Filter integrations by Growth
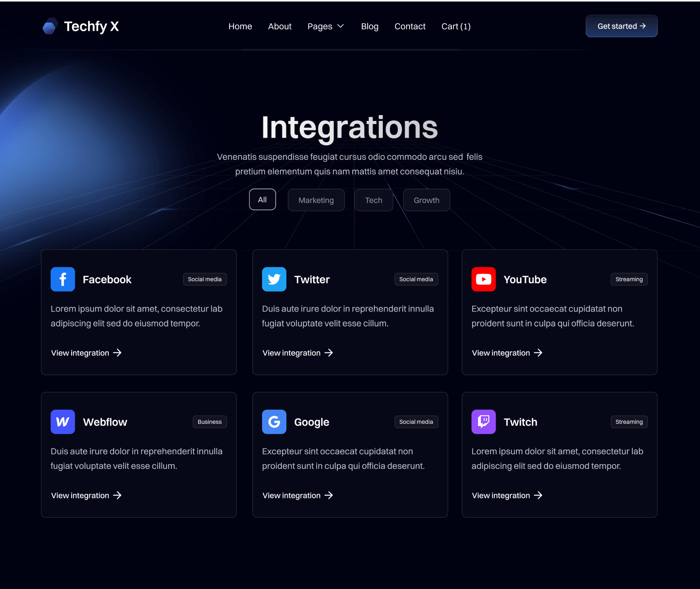The width and height of the screenshot is (700, 589). click(x=426, y=200)
